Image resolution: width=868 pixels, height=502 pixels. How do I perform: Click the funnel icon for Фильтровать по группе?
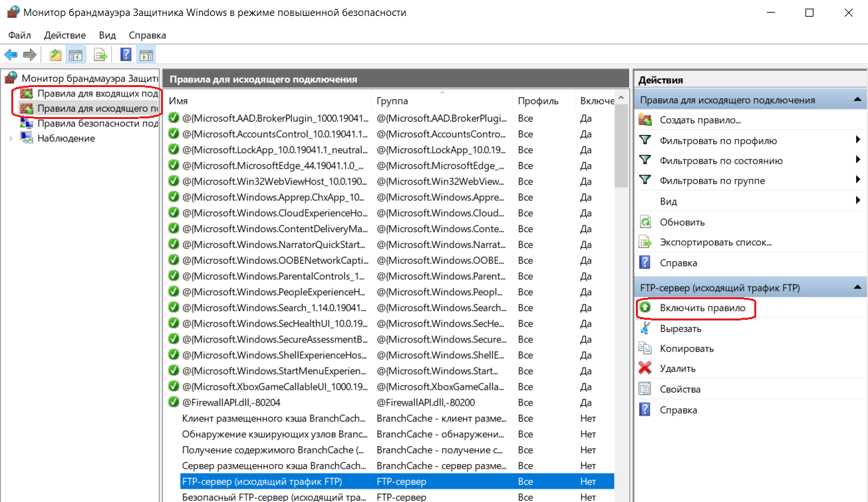tap(645, 180)
